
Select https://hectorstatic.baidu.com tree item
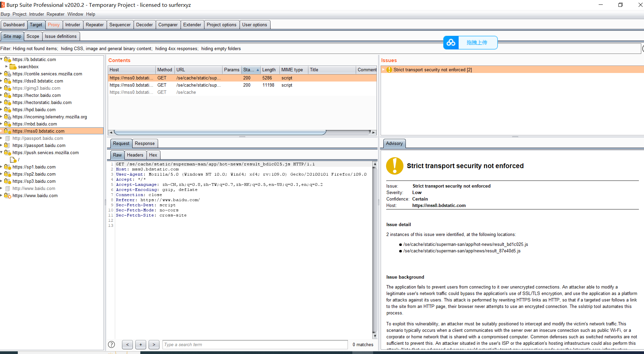point(42,102)
